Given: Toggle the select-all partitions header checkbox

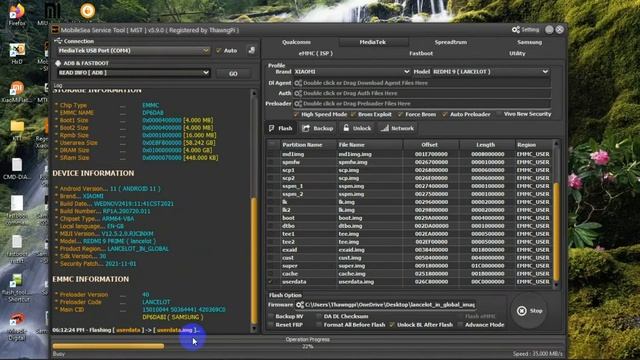Looking at the screenshot, I should click(x=271, y=144).
